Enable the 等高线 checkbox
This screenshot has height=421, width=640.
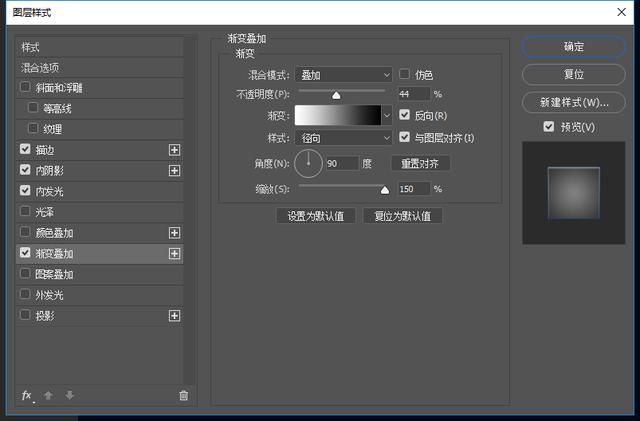(33, 108)
